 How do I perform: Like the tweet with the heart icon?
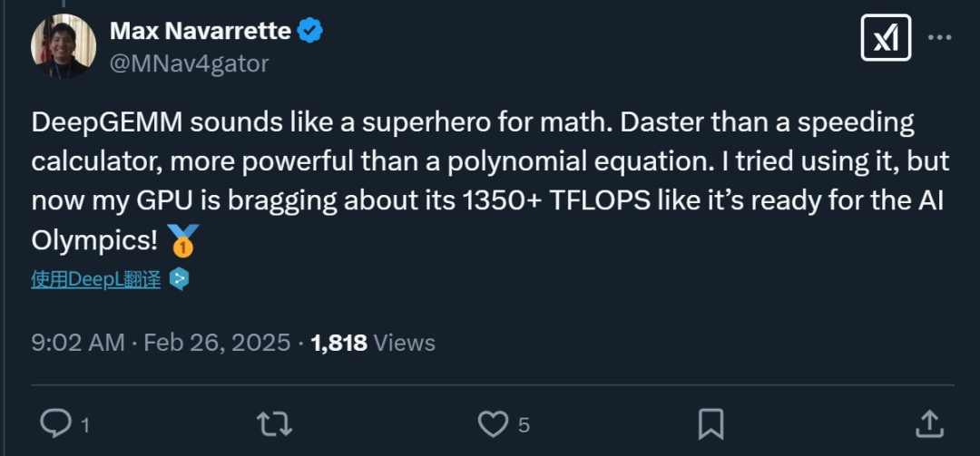[493, 422]
